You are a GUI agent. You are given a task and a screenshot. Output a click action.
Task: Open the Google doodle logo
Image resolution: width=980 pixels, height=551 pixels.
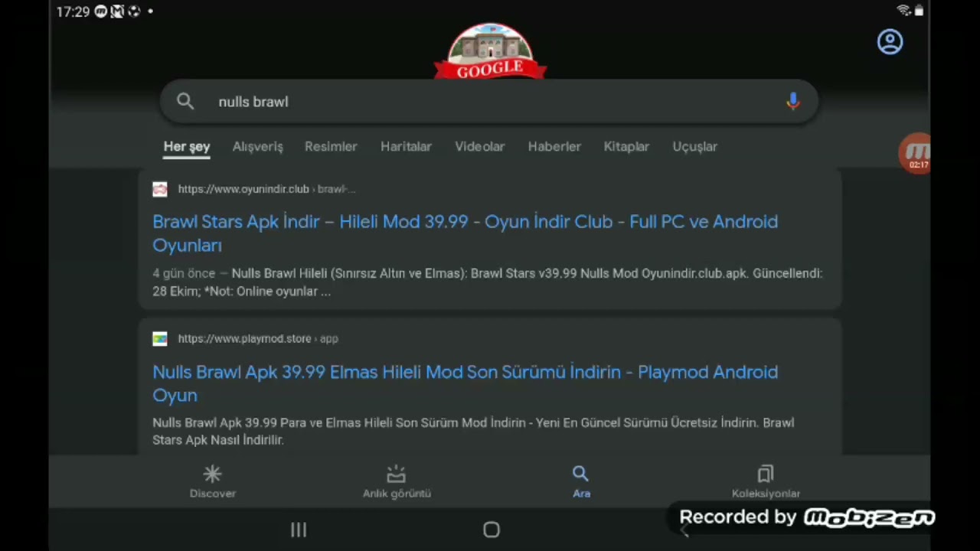(x=490, y=51)
